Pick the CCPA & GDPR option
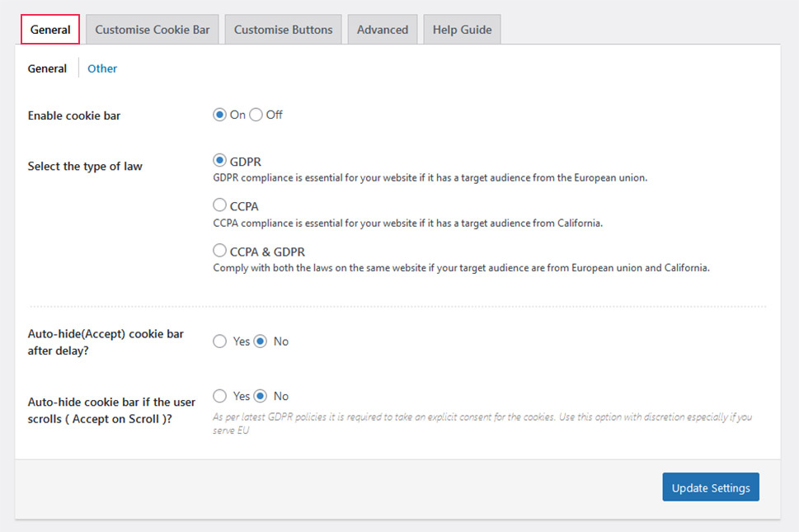 tap(220, 251)
